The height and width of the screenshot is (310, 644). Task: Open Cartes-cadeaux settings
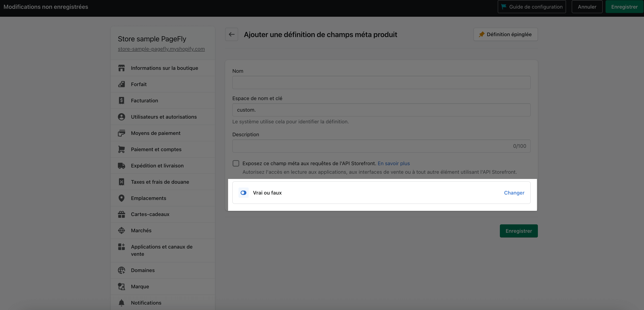tap(163, 214)
